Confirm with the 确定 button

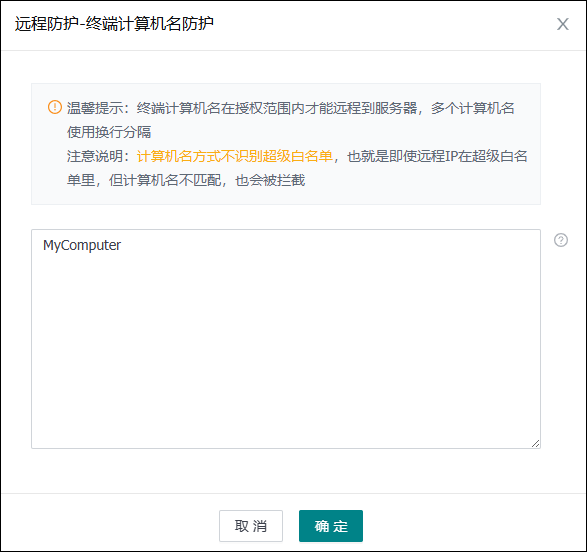pos(331,525)
